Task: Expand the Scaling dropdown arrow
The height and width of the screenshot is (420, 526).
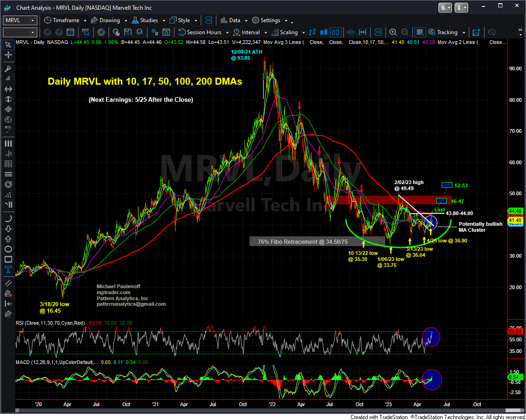Action: 304,32
